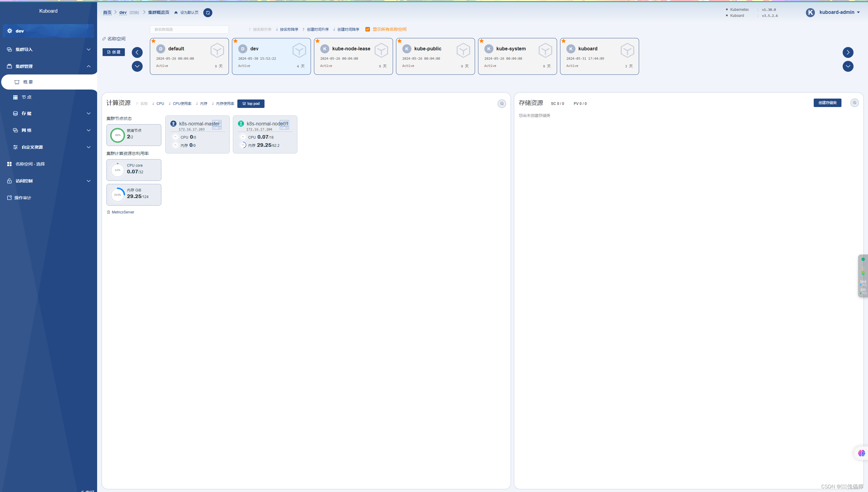The image size is (868, 492).
Task: Toggle sorting by CPU使用率
Action: coord(182,104)
